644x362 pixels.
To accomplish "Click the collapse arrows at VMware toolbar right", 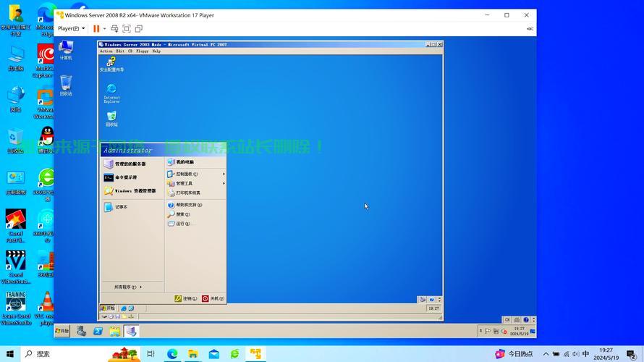I will [530, 29].
